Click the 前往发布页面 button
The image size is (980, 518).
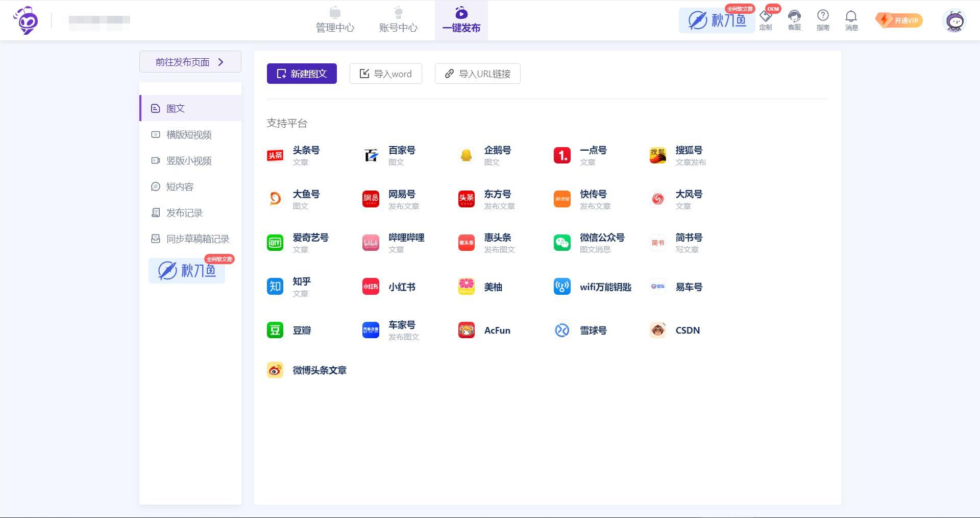(190, 62)
